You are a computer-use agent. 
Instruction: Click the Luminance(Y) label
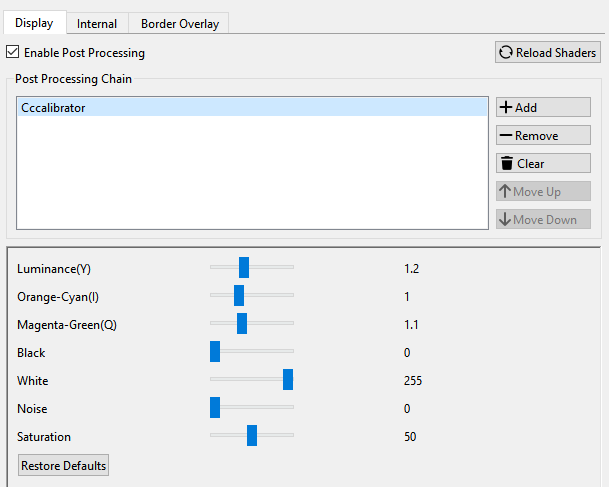click(54, 269)
